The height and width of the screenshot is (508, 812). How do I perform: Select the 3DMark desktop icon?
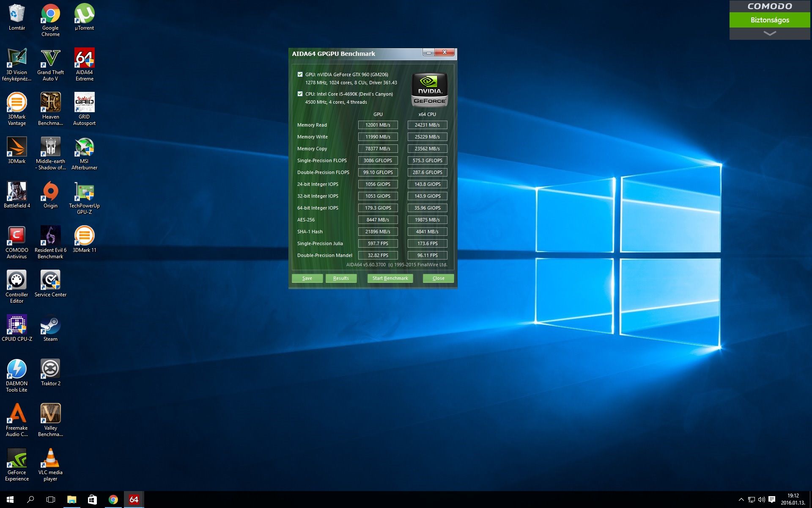(x=17, y=150)
